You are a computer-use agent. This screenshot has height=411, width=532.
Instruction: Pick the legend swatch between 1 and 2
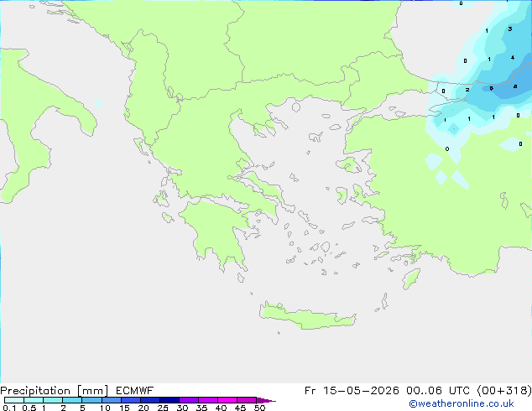53,400
